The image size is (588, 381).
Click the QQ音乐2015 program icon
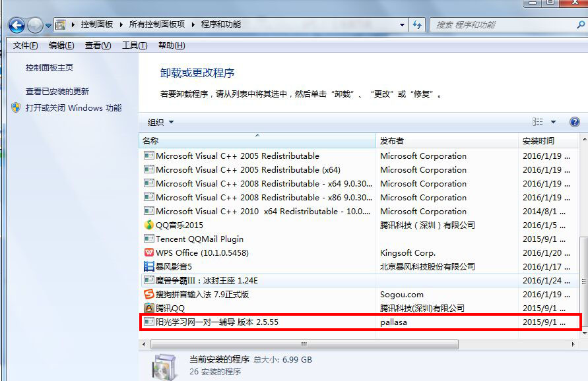tap(149, 225)
